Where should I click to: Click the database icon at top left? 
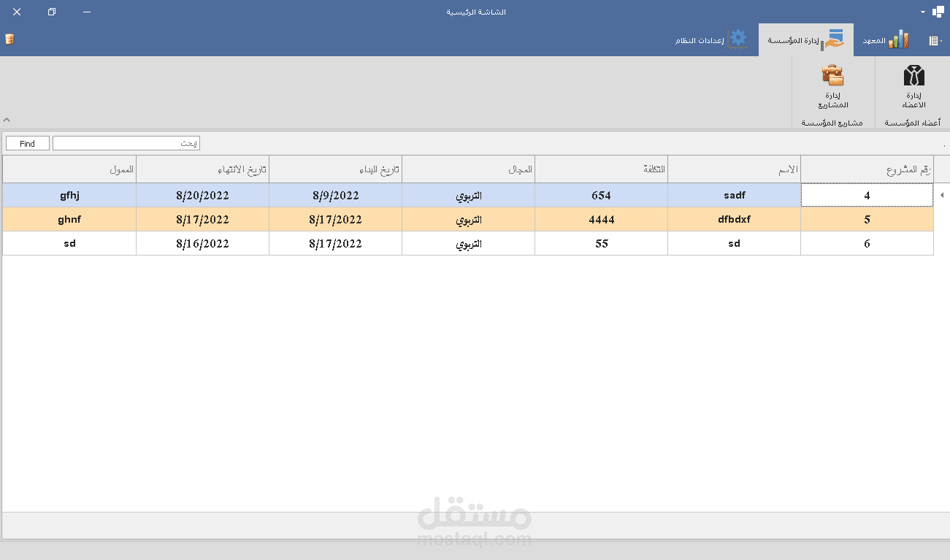pos(9,39)
